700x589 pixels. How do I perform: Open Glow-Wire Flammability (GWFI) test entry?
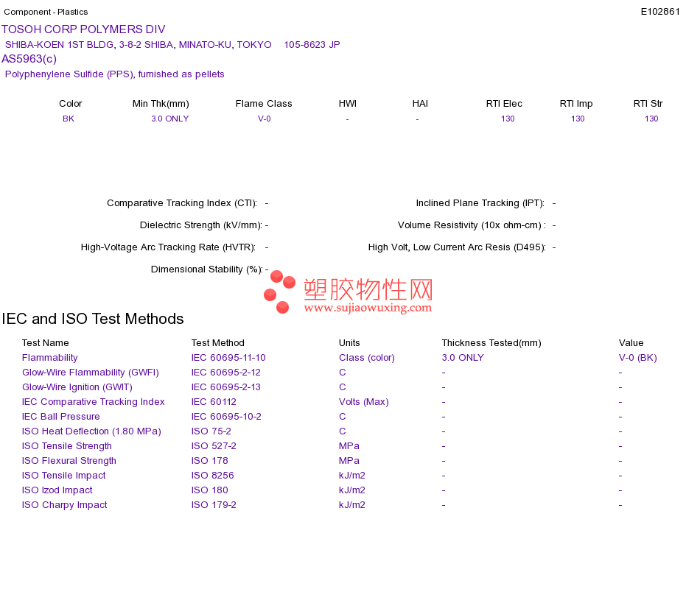point(91,373)
